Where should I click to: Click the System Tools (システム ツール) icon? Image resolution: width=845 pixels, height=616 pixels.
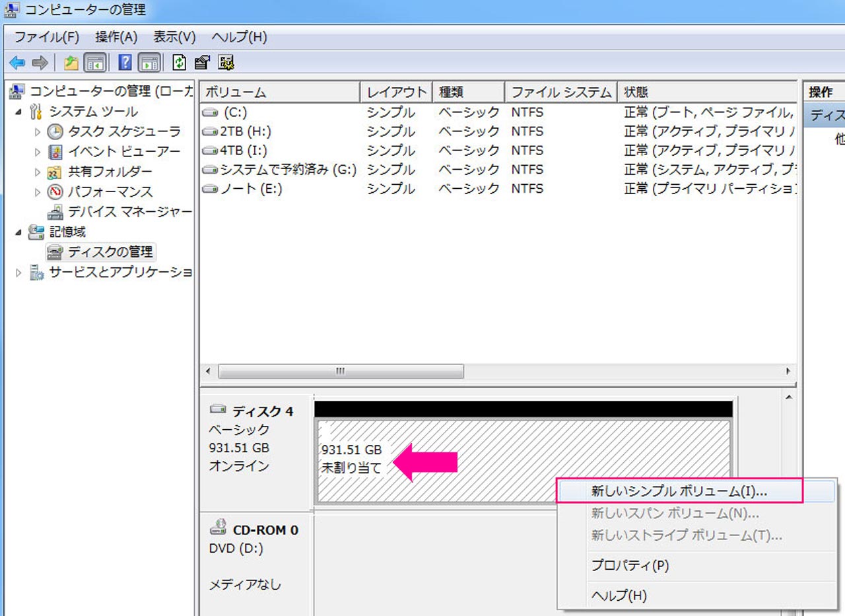click(36, 112)
